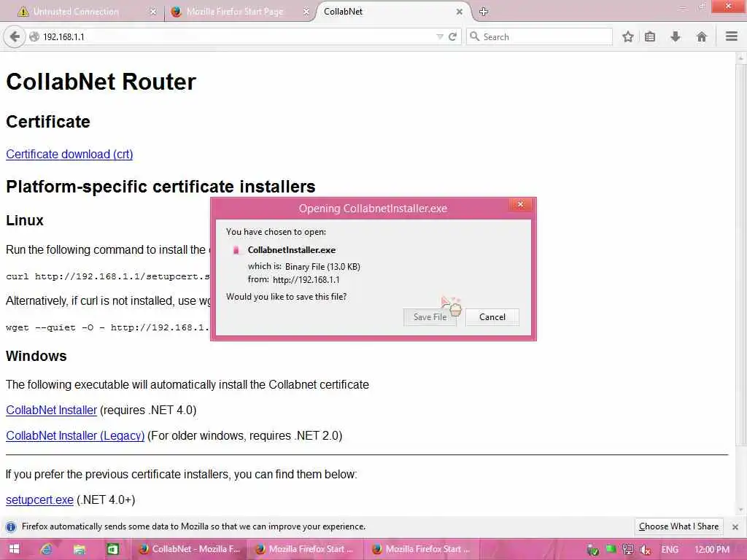Open the Firefox hamburger menu
Image resolution: width=747 pixels, height=560 pixels.
pos(732,36)
